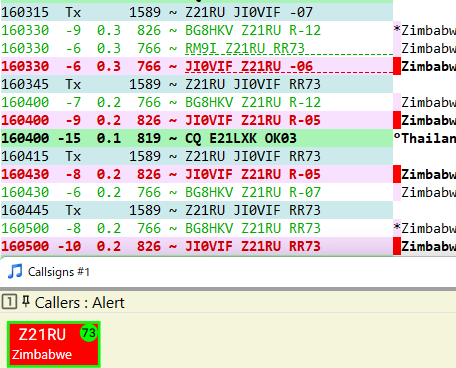Select the 160445 Tx row Z21RU JI0VIF RR73
The height and width of the screenshot is (368, 456).
click(x=197, y=210)
